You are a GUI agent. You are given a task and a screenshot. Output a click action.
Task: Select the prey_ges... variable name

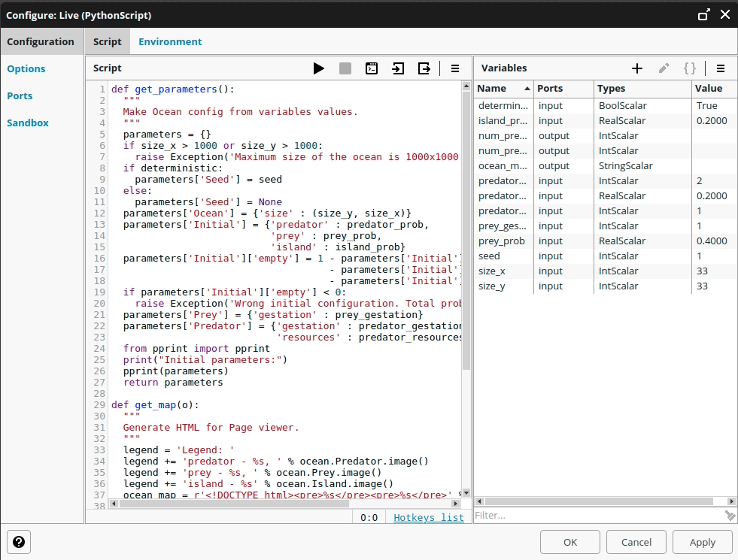503,226
